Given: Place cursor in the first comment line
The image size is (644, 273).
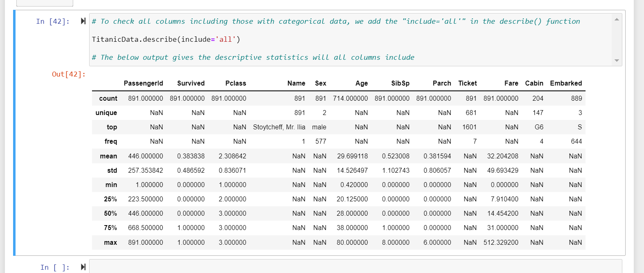Looking at the screenshot, I should pos(336,21).
